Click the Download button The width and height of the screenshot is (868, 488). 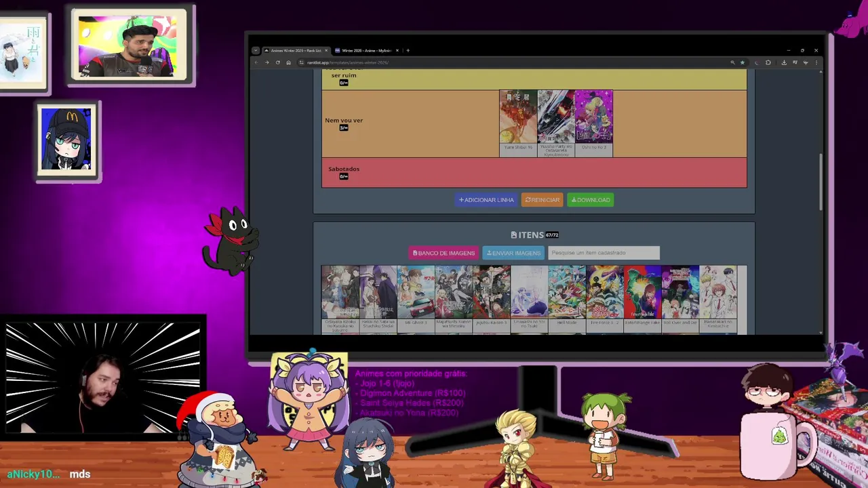point(591,200)
